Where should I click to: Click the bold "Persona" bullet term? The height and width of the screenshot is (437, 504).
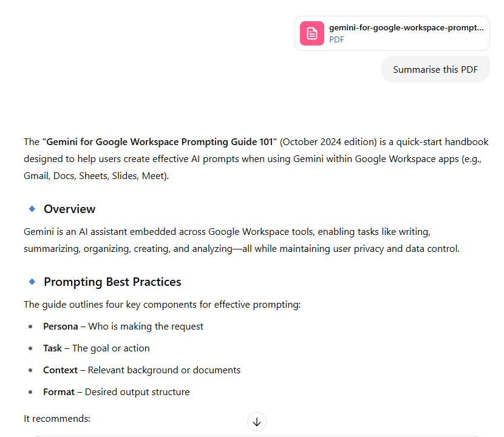tap(60, 327)
